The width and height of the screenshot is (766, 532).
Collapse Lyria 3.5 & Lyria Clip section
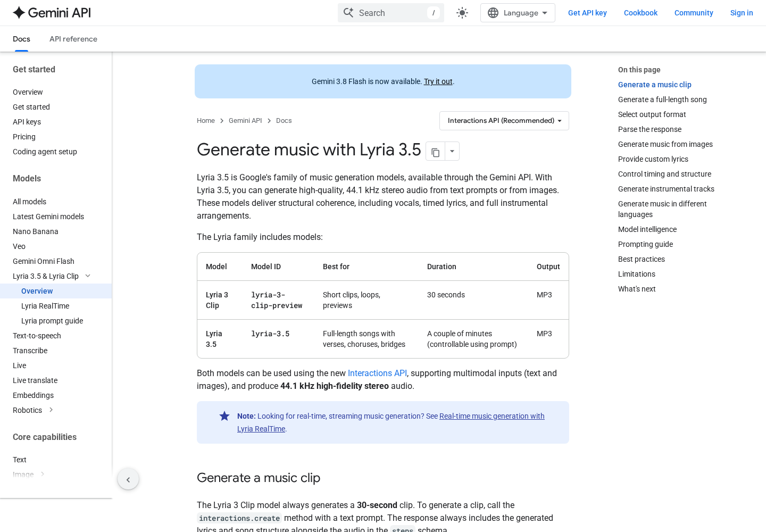(88, 276)
